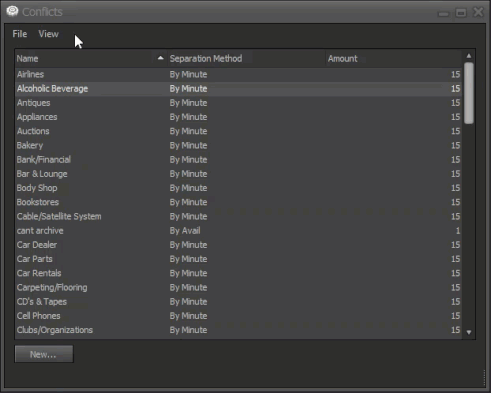Viewport: 491px width, 393px height.
Task: Click the New... button
Action: tap(44, 354)
